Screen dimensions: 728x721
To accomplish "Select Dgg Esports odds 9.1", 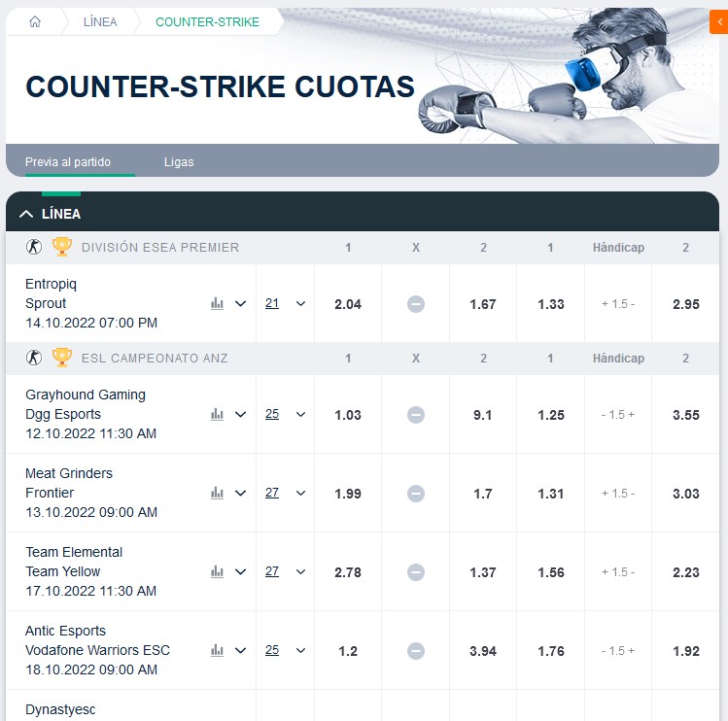I will click(483, 415).
